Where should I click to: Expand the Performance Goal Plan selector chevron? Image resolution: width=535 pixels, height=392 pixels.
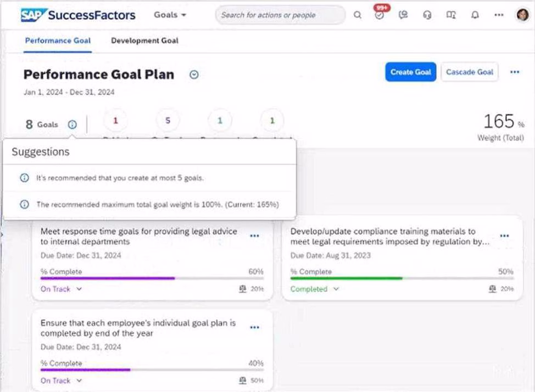click(x=194, y=75)
